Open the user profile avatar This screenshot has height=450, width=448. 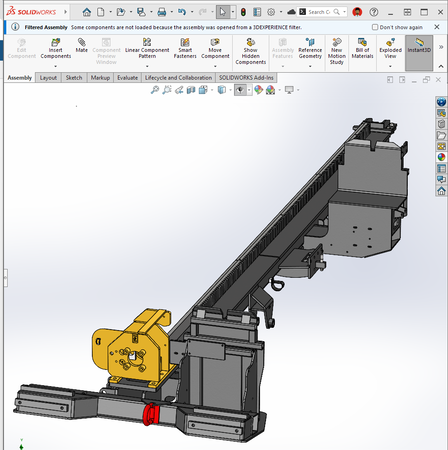point(357,12)
